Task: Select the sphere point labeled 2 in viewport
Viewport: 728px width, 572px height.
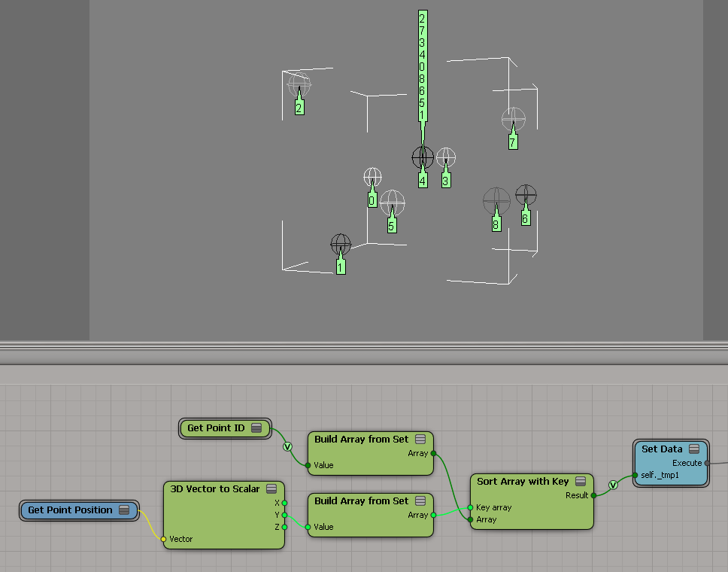Action: pyautogui.click(x=299, y=84)
